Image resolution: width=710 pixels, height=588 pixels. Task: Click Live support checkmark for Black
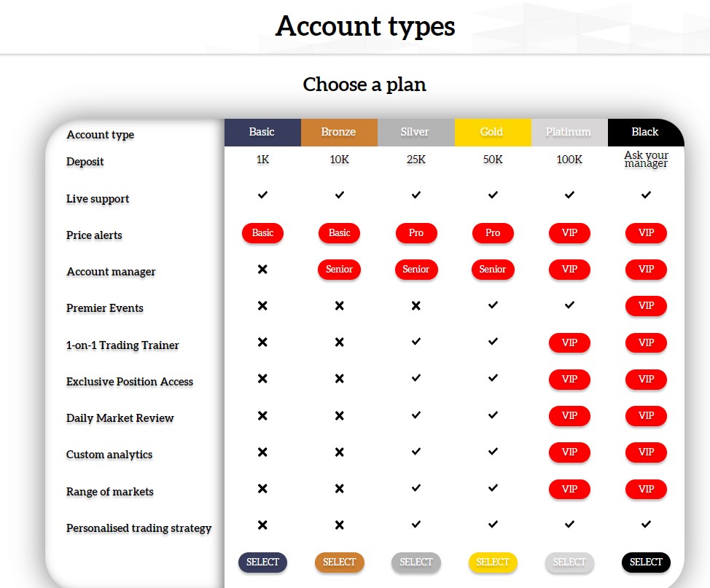[646, 195]
